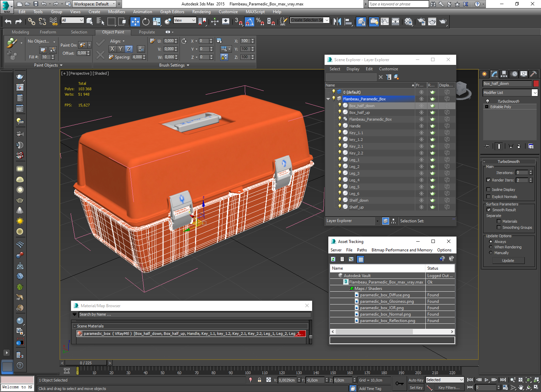Screen dimensions: 541x392
Task: Select Always update option
Action: pyautogui.click(x=491, y=242)
